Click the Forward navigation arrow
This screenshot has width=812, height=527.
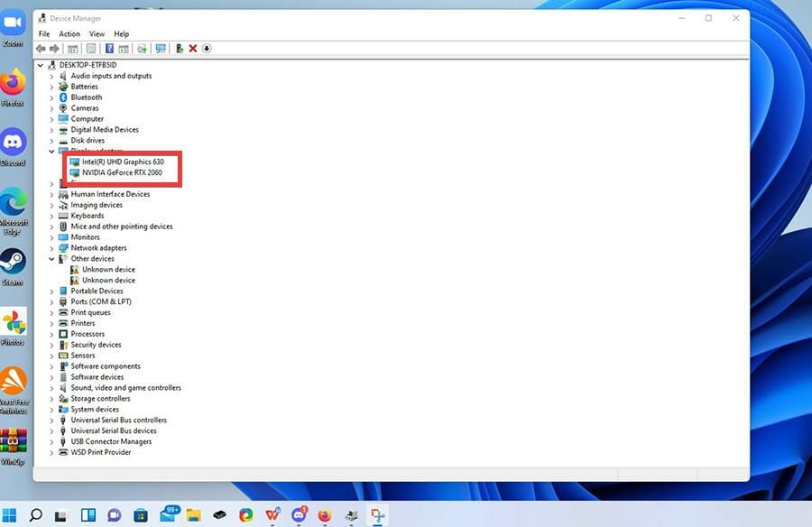[x=56, y=49]
